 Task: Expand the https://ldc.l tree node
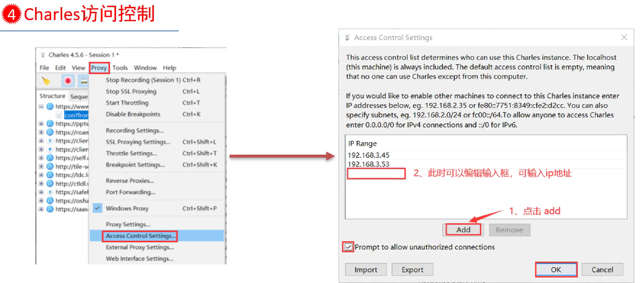(x=41, y=175)
